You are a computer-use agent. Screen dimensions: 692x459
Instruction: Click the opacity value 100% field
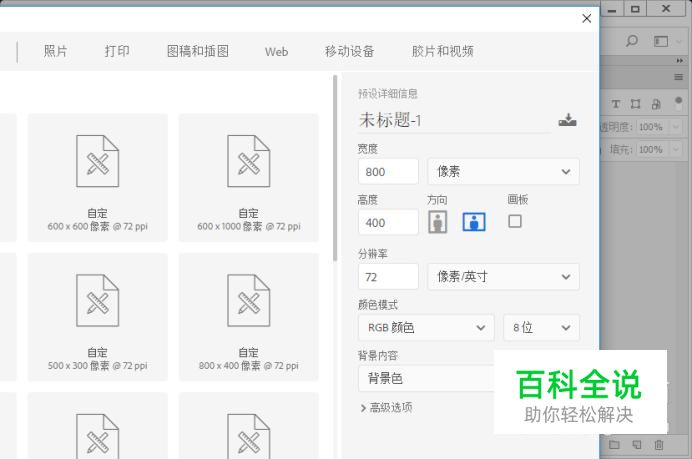[x=654, y=127]
